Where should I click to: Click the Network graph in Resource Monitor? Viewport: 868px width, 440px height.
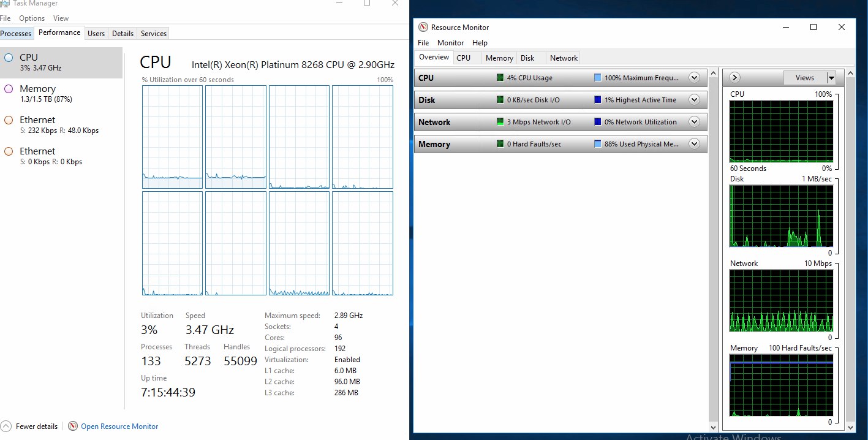coord(781,301)
